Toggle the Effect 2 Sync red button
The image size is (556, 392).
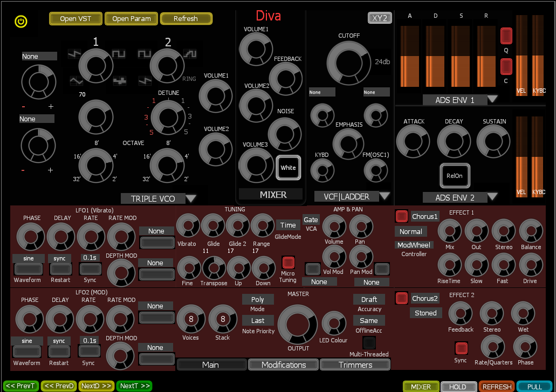pyautogui.click(x=461, y=348)
